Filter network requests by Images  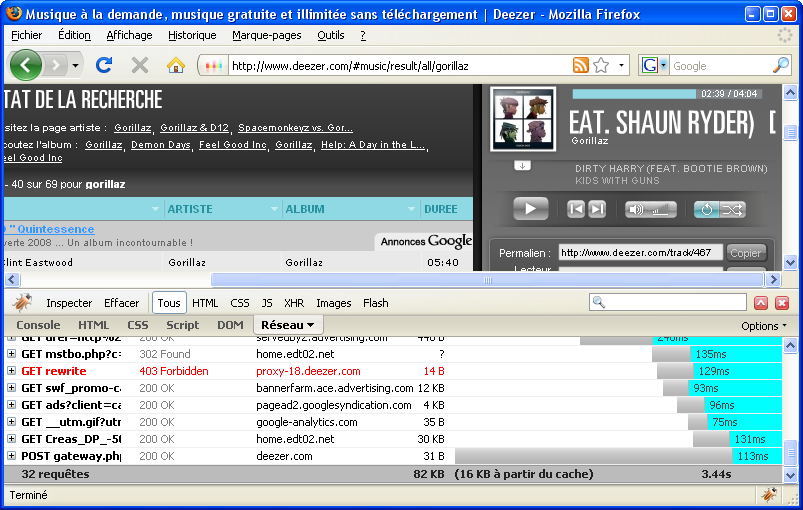pyautogui.click(x=333, y=303)
